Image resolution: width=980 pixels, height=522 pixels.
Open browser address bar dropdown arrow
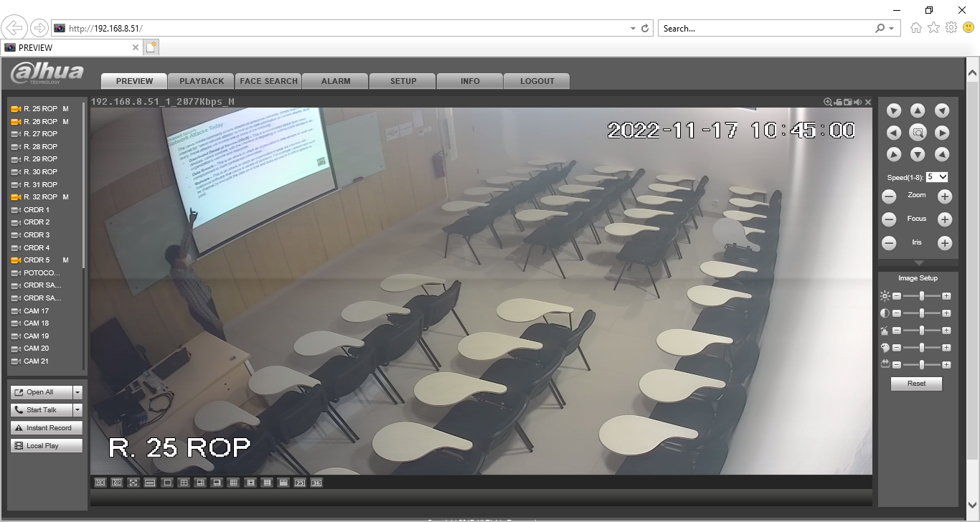(x=633, y=29)
